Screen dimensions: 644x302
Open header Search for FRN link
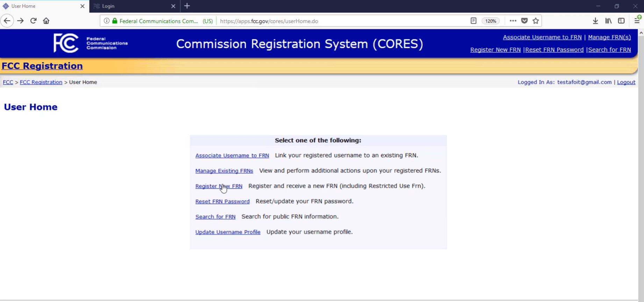pos(609,50)
